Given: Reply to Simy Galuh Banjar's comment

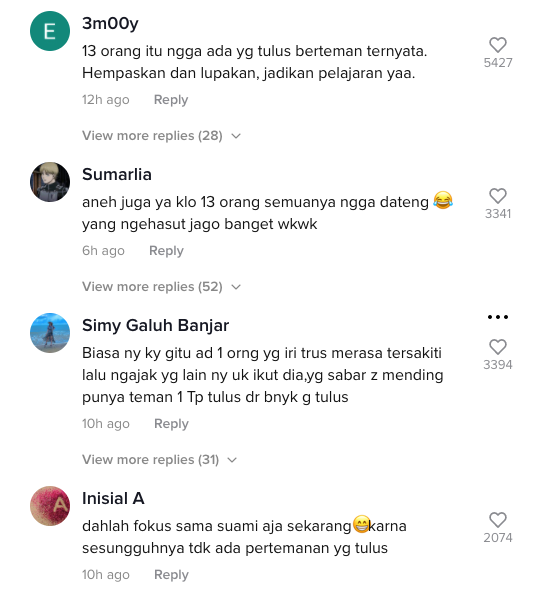Looking at the screenshot, I should coord(171,424).
